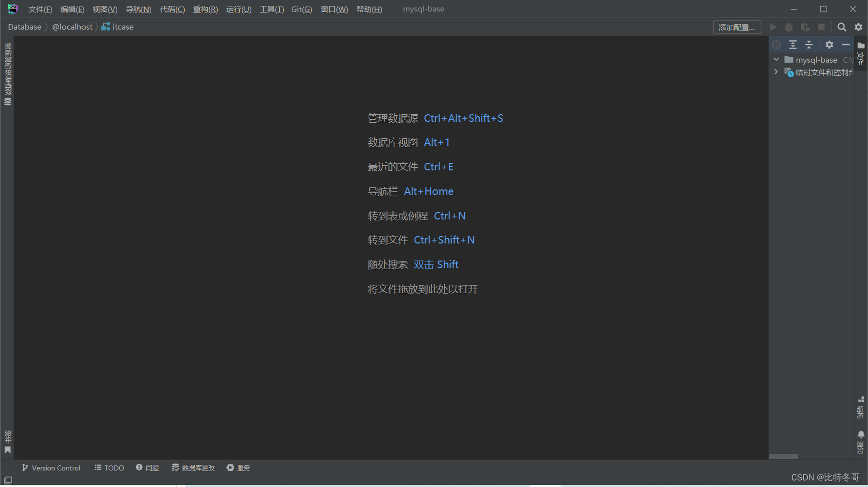868x487 pixels.
Task: Open Search Everywhere magnifier icon
Action: pos(842,27)
